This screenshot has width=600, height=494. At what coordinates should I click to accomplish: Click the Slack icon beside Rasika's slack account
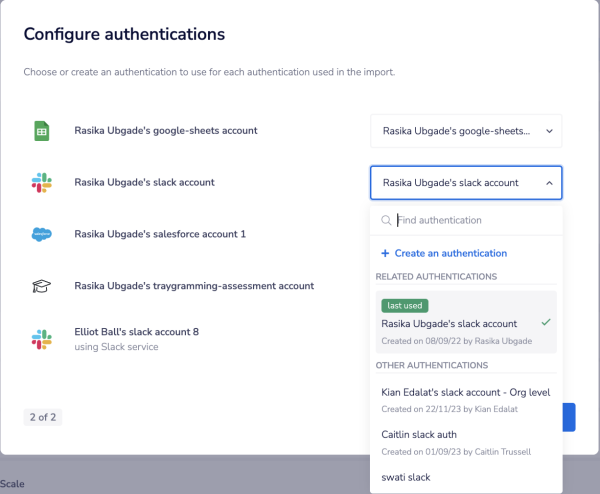click(x=41, y=183)
